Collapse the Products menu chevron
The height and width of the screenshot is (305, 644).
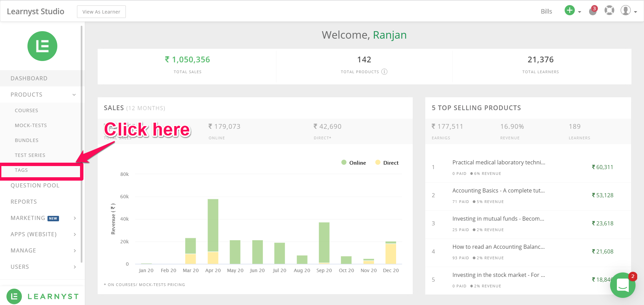(x=74, y=95)
